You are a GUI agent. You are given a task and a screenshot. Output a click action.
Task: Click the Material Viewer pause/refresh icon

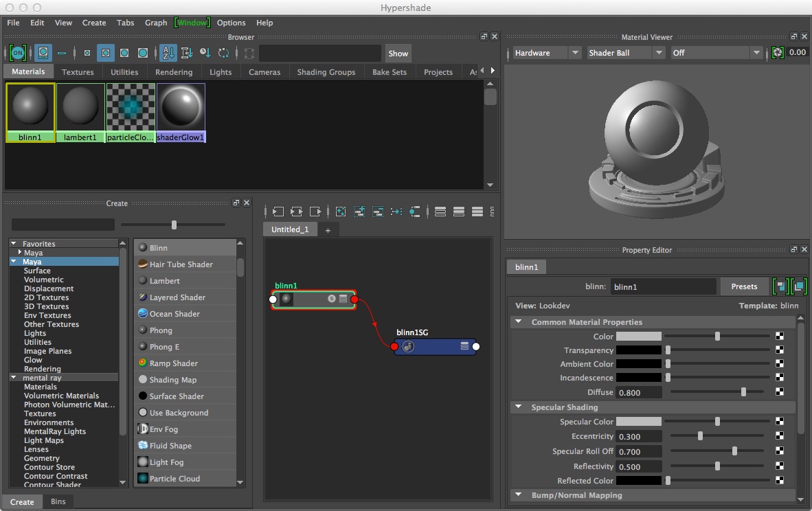(x=778, y=53)
